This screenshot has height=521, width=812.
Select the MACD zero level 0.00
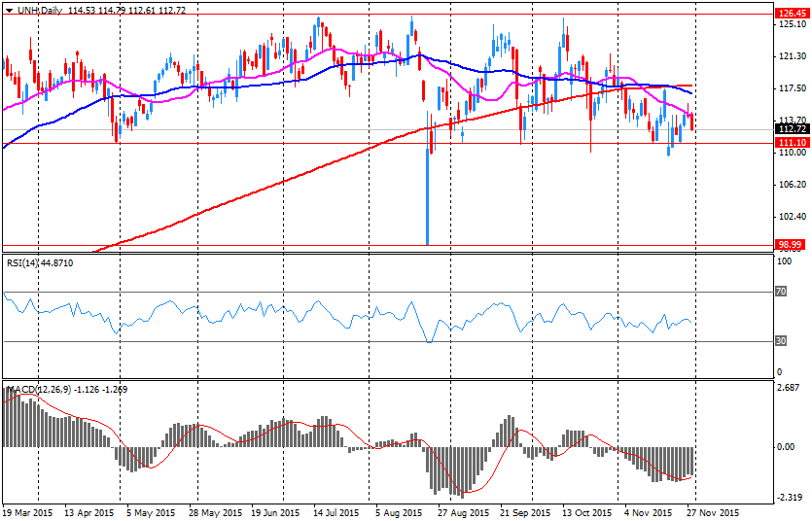(786, 446)
